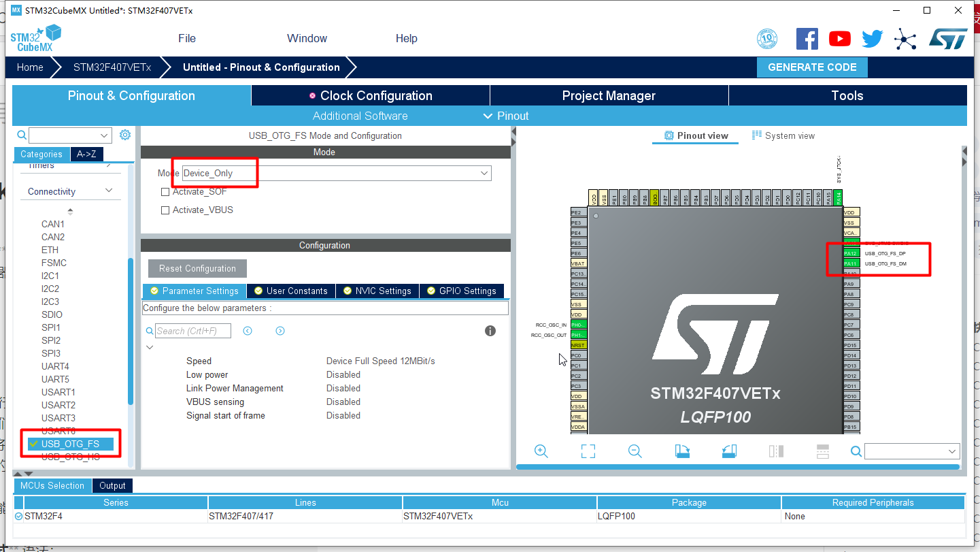Open the YouTube channel icon
Viewport: 980px width, 552px height.
coord(839,38)
